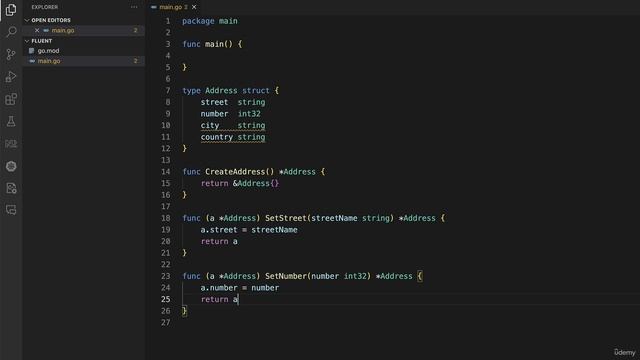Click 'country' field with warning underline
This screenshot has height=360, width=640.
[x=217, y=137]
